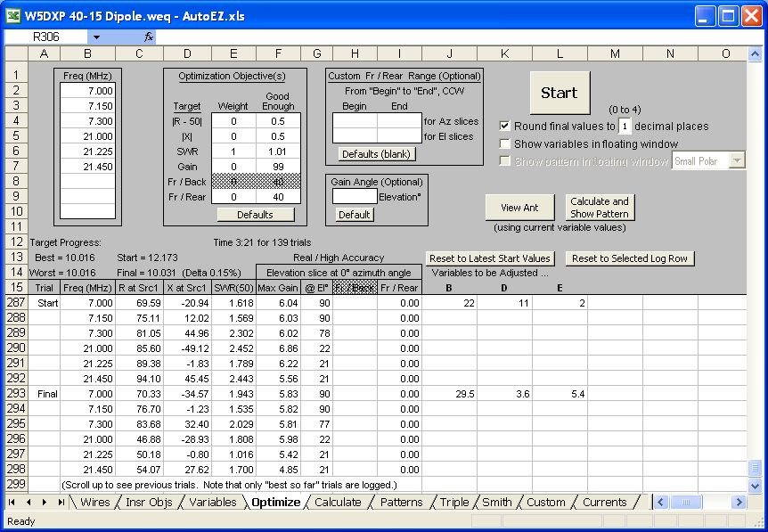Open the Smith sheet tab
The image size is (768, 532).
pos(496,503)
